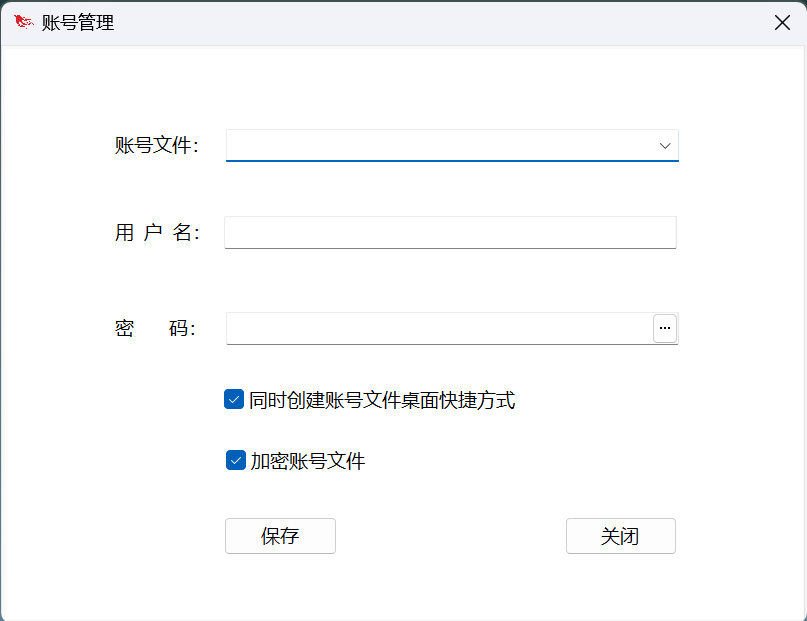Click the red app icon in title bar
This screenshot has height=621, width=807.
pyautogui.click(x=23, y=22)
